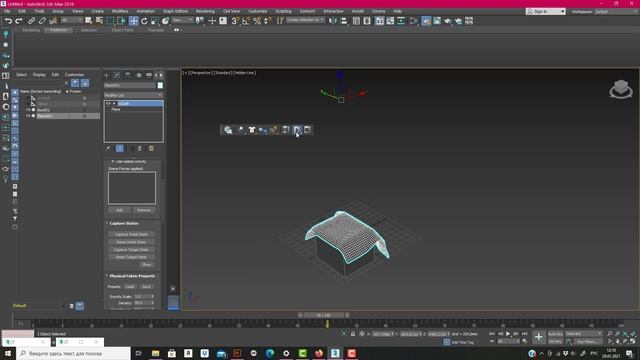Screen dimensions: 640x360
Task: Click the ViewCube in the viewport
Action: point(621,89)
